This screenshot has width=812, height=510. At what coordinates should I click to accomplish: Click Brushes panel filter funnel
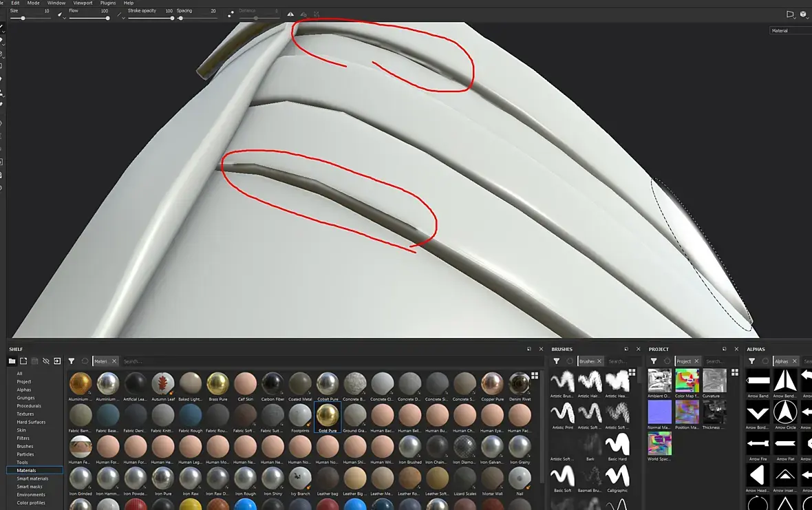coord(557,361)
